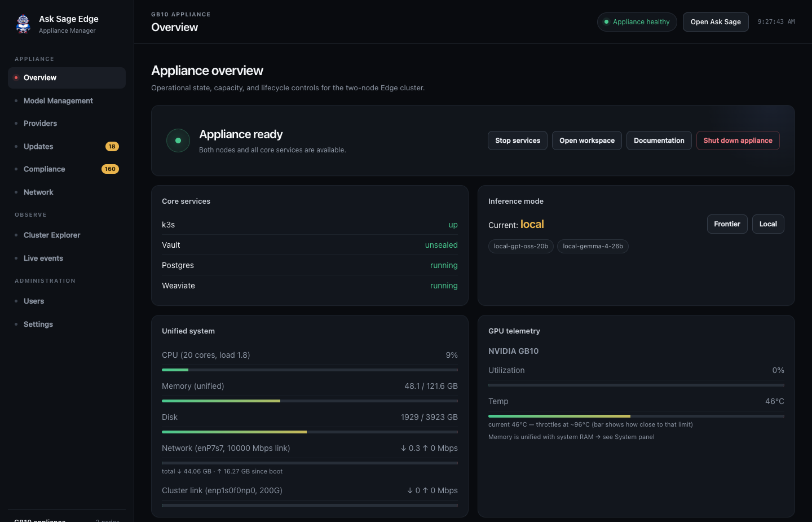Switch inference mode to Frontier
Viewport: 812px width, 522px height.
[727, 224]
